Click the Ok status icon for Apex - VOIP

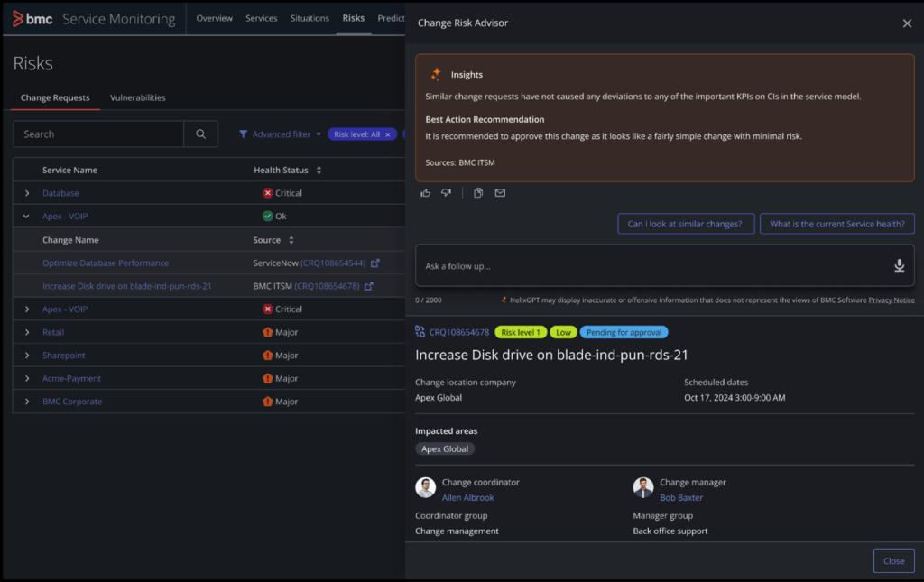tap(267, 217)
